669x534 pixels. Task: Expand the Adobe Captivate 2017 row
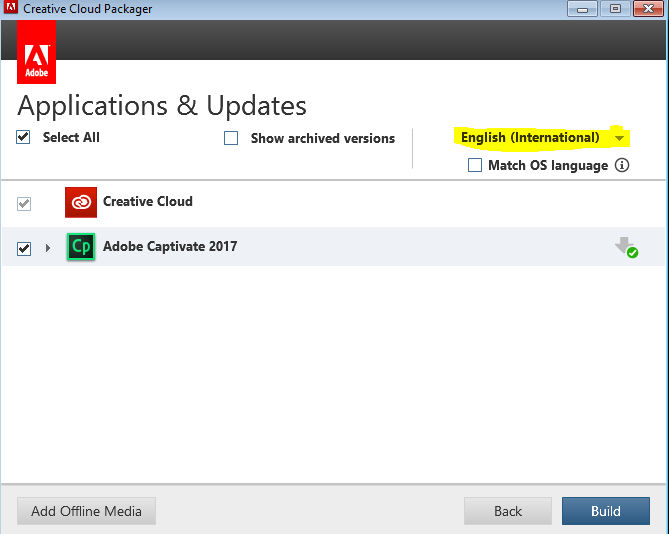tap(48, 248)
